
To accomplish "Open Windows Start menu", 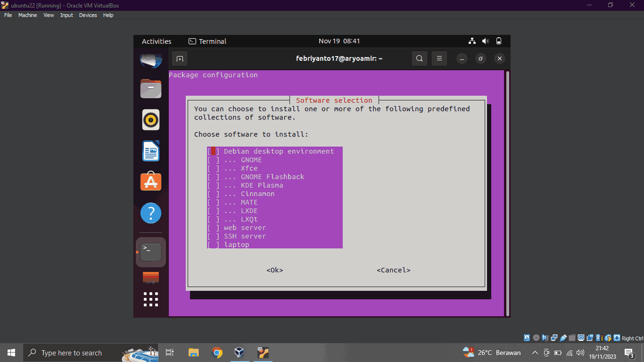I will [x=11, y=353].
